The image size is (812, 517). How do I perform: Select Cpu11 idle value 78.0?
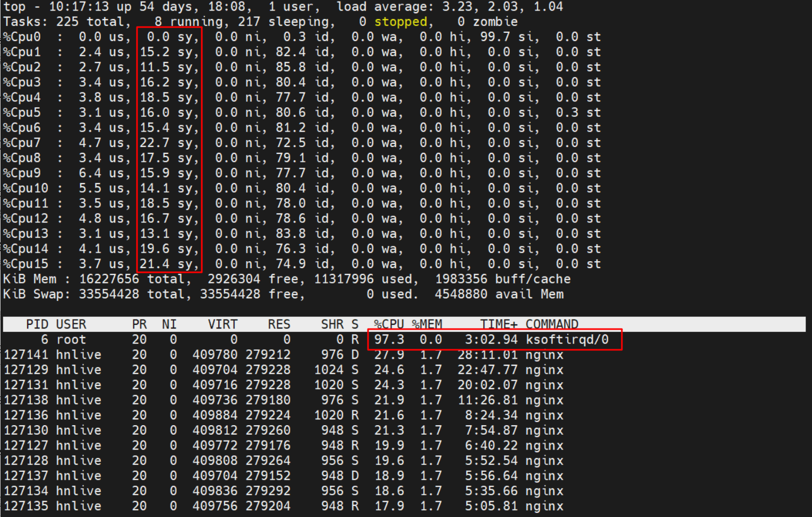(290, 203)
